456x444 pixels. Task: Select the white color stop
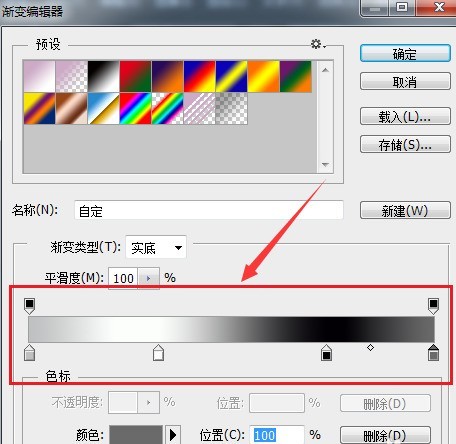158,353
